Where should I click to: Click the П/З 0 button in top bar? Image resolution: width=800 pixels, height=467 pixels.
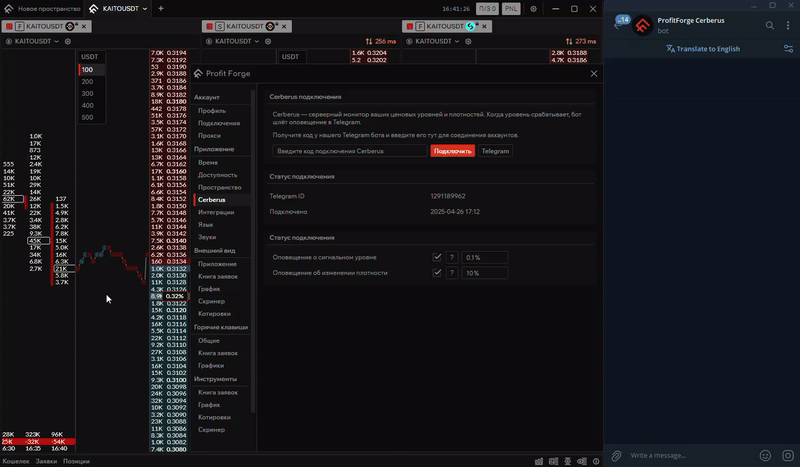(487, 9)
